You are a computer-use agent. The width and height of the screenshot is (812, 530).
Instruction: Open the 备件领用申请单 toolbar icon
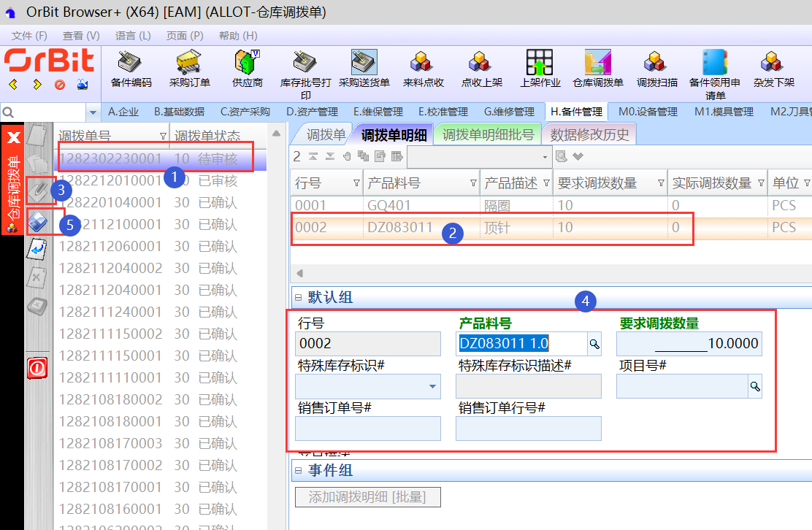(x=715, y=62)
